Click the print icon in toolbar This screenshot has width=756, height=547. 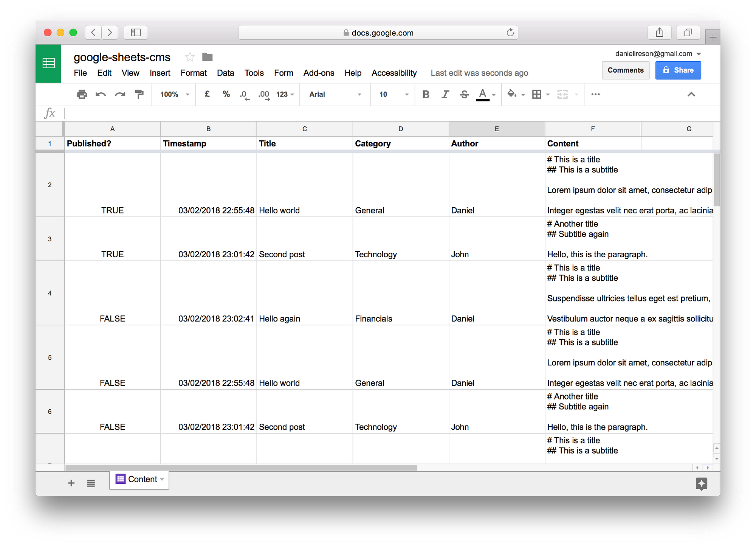(x=81, y=94)
